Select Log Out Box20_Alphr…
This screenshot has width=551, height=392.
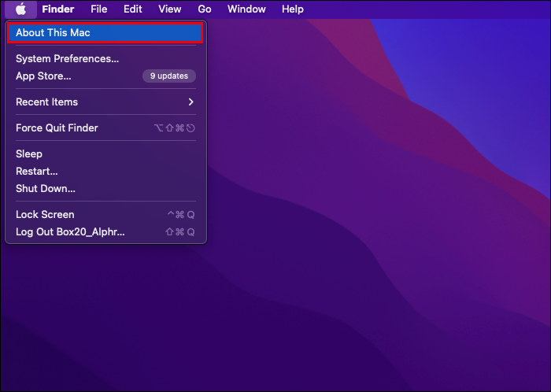[x=105, y=232]
